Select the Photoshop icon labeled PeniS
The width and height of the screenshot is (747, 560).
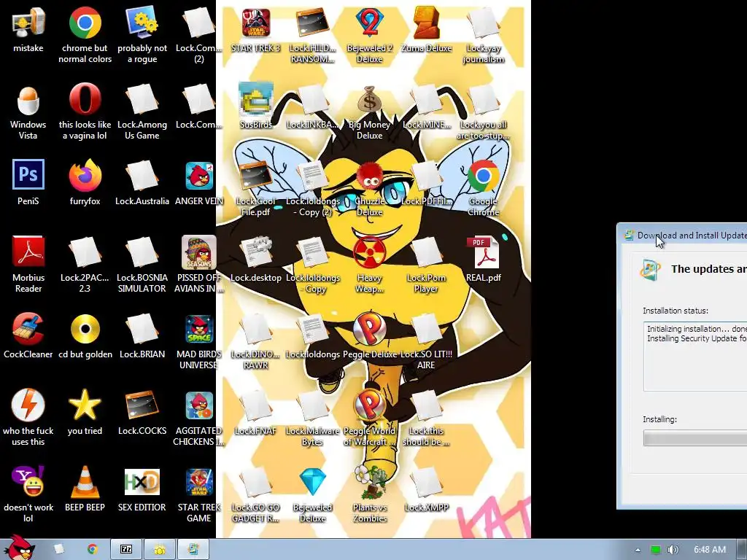coord(28,175)
